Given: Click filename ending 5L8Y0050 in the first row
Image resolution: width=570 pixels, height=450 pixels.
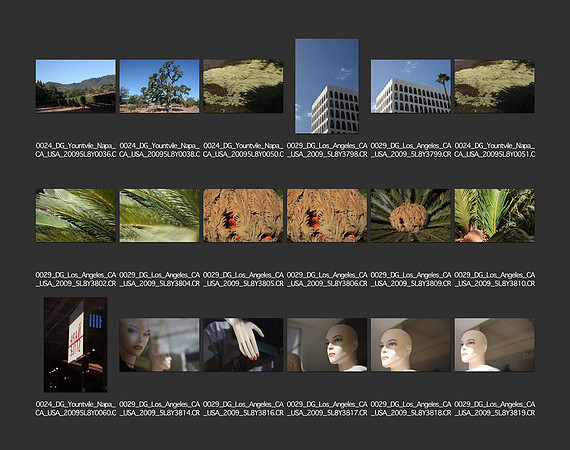Looking at the screenshot, I should (243, 150).
